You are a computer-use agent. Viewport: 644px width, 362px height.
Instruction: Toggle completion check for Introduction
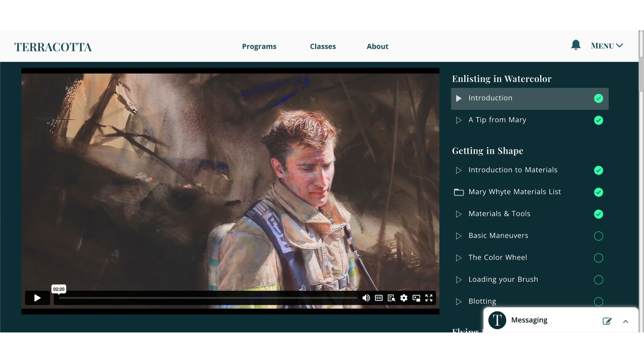[x=598, y=98]
